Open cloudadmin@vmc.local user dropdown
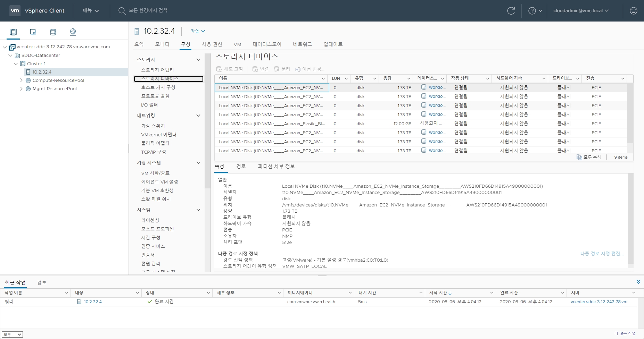Image resolution: width=644 pixels, height=339 pixels. [581, 11]
